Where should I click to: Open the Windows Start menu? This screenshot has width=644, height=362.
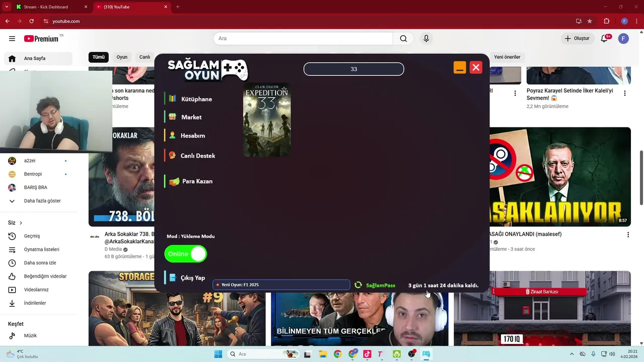coord(218,354)
